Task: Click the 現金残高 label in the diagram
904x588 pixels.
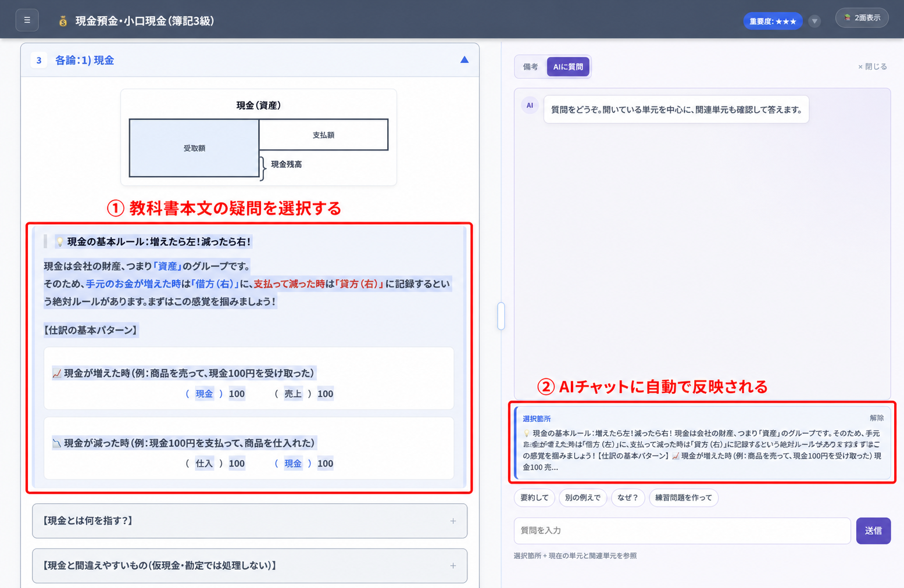Action: coord(287,164)
